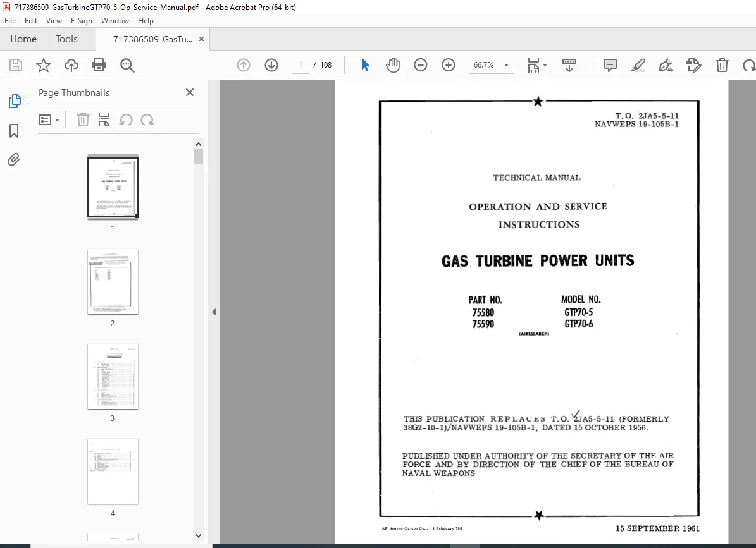Select page 3 thumbnail
Image resolution: width=756 pixels, height=548 pixels.
click(113, 377)
